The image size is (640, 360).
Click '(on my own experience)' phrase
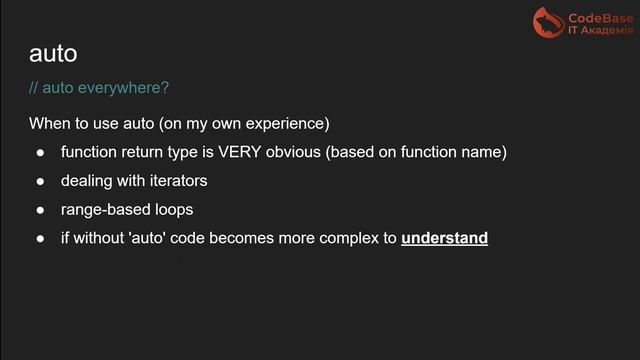(x=244, y=124)
